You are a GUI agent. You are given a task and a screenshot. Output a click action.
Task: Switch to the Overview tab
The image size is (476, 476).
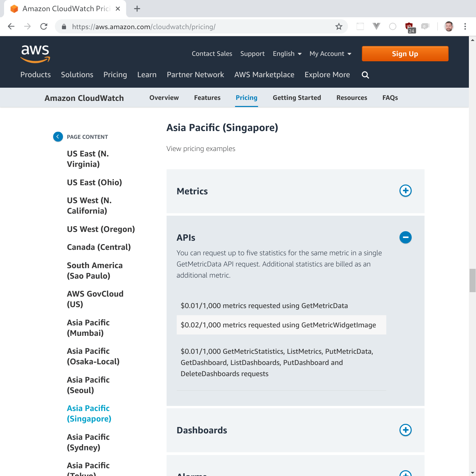(x=164, y=98)
